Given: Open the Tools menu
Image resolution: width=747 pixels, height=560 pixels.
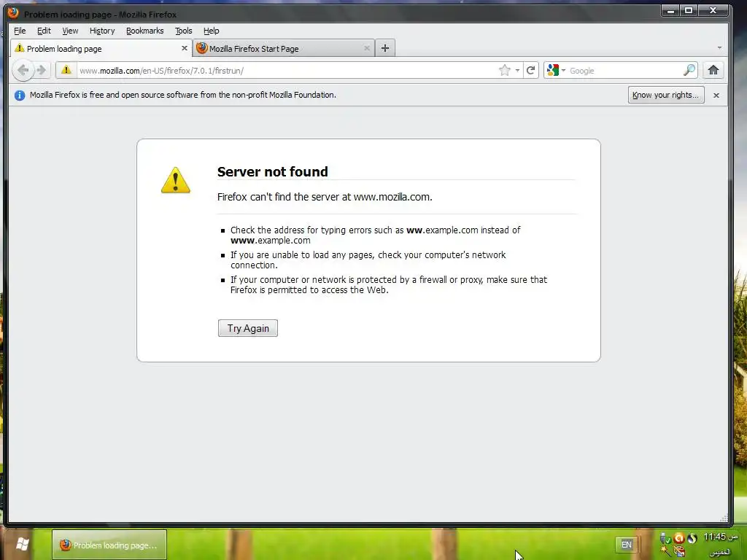Looking at the screenshot, I should (x=183, y=31).
